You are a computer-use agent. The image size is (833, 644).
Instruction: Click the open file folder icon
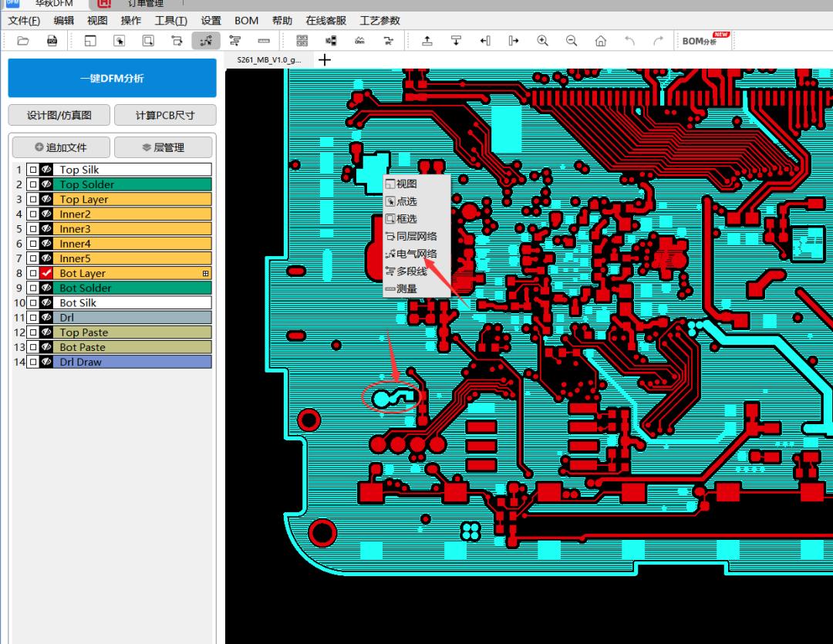coord(23,41)
